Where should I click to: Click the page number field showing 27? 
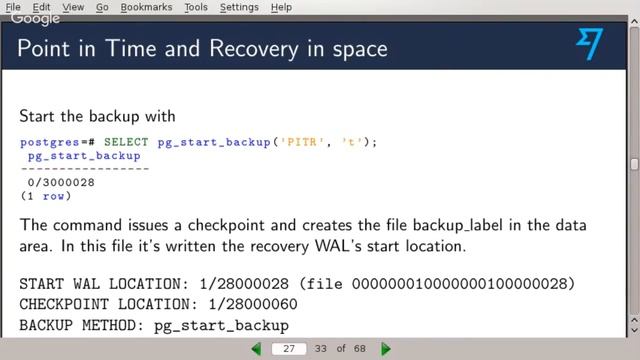click(289, 349)
